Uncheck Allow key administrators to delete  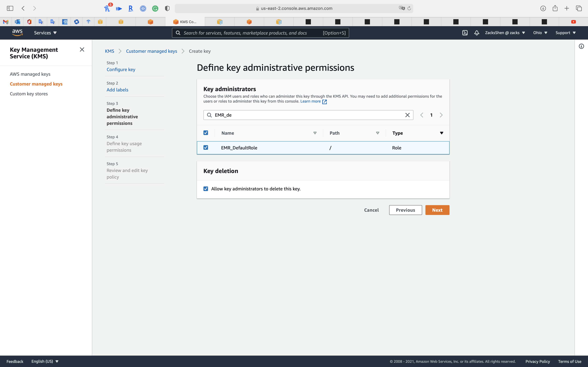(x=206, y=189)
